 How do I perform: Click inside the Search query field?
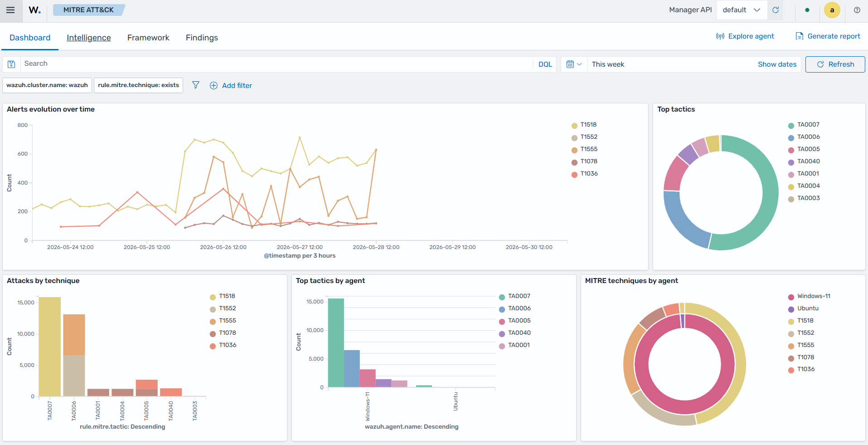[276, 64]
